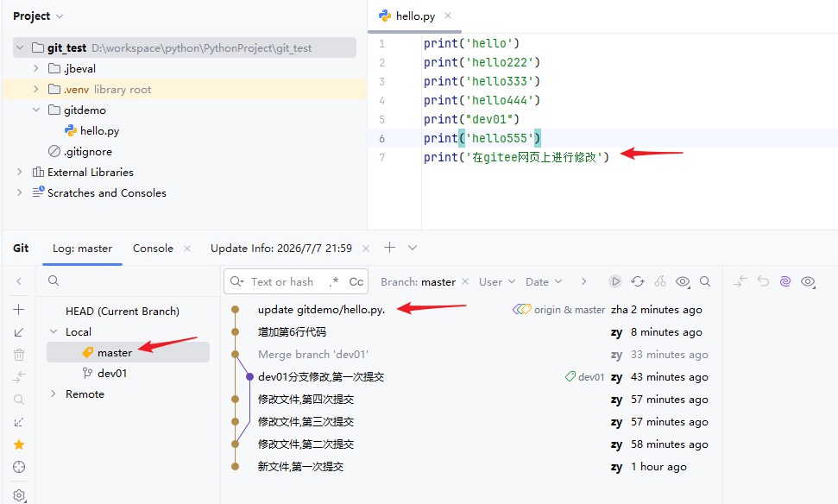838x504 pixels.
Task: Expand the Remote branches node
Action: [53, 394]
